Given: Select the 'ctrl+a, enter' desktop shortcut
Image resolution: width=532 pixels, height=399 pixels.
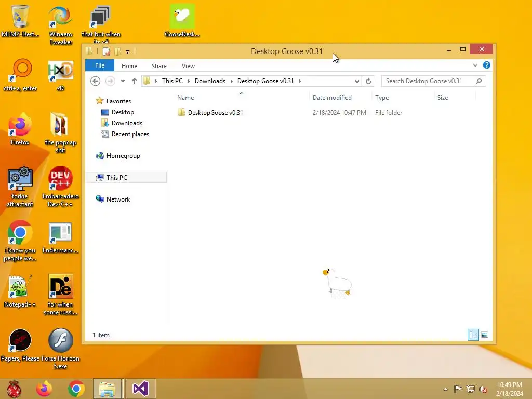Looking at the screenshot, I should pyautogui.click(x=20, y=75).
